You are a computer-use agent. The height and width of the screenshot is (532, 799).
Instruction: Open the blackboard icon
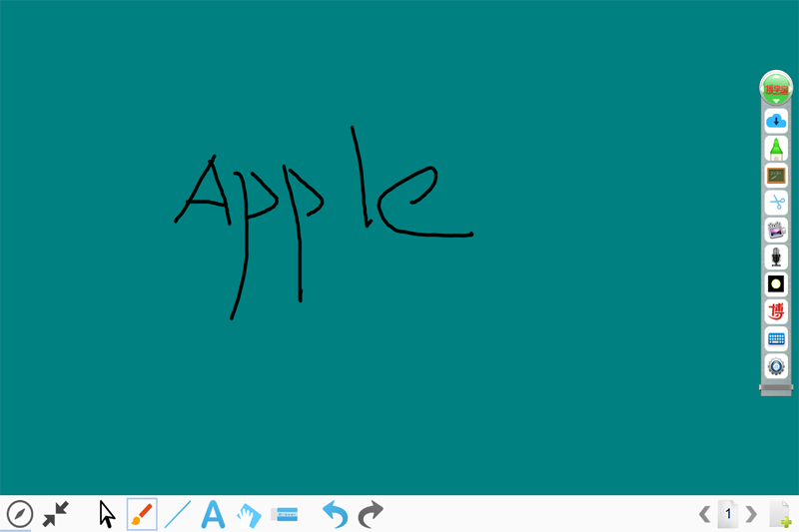click(776, 176)
